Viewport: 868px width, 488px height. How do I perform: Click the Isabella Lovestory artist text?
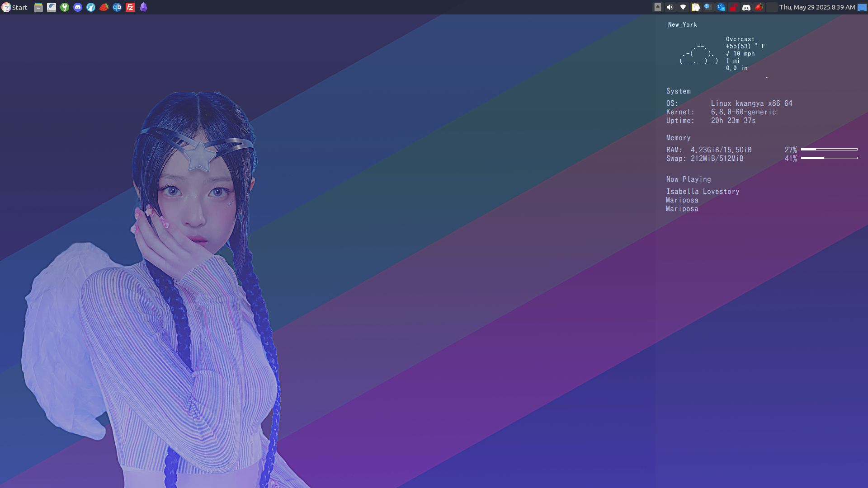click(703, 192)
